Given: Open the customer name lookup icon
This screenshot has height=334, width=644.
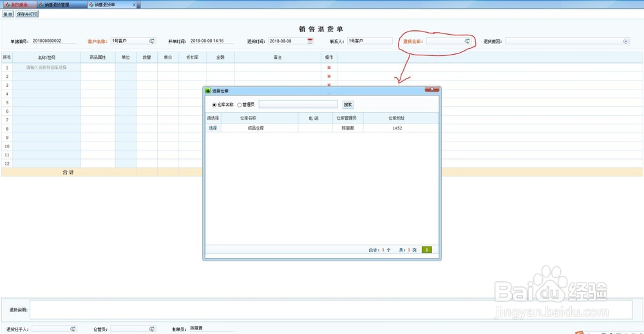Looking at the screenshot, I should 151,41.
